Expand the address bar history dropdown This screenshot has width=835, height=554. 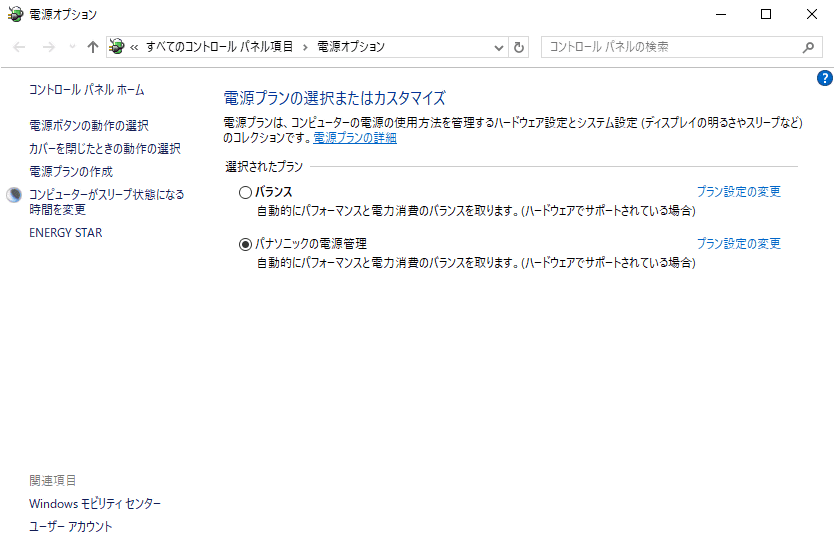click(500, 47)
